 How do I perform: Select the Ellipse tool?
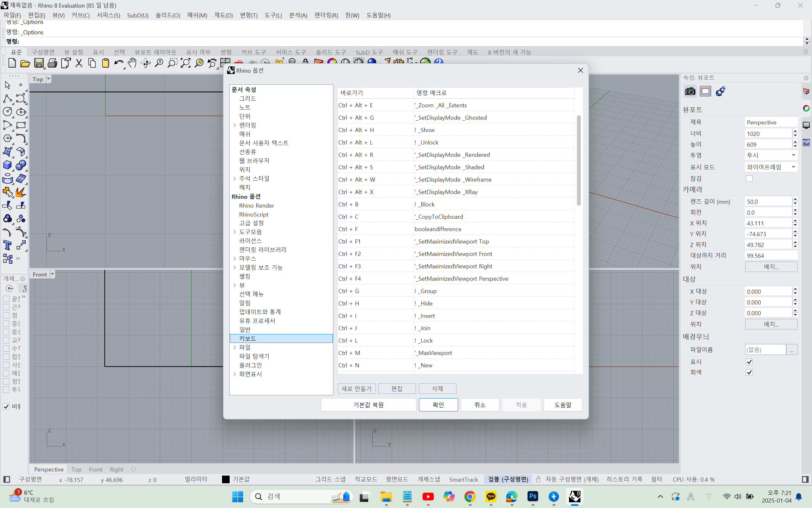(21, 111)
